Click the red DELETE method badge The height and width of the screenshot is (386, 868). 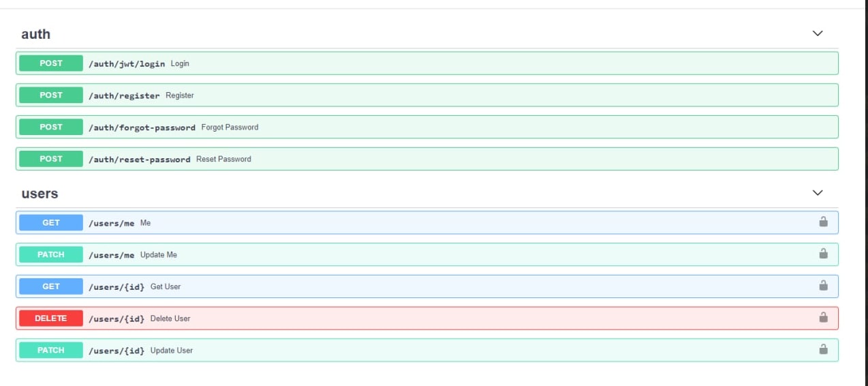(51, 318)
